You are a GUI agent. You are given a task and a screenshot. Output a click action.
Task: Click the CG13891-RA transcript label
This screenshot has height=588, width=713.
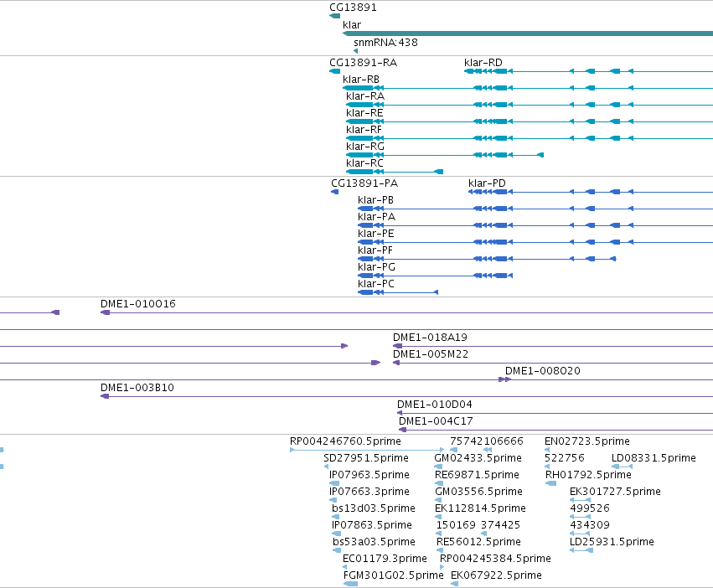click(x=364, y=63)
